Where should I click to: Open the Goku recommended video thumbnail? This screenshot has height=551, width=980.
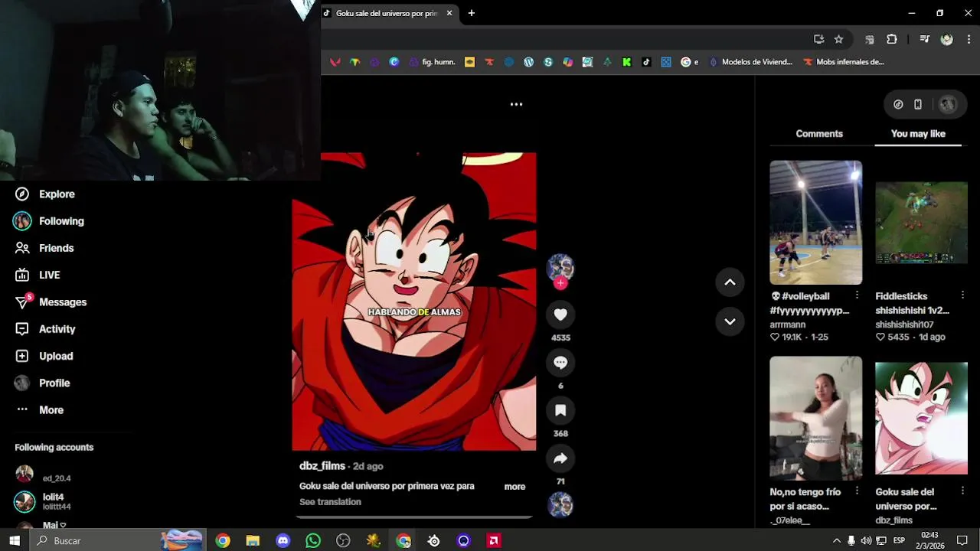[x=922, y=419]
